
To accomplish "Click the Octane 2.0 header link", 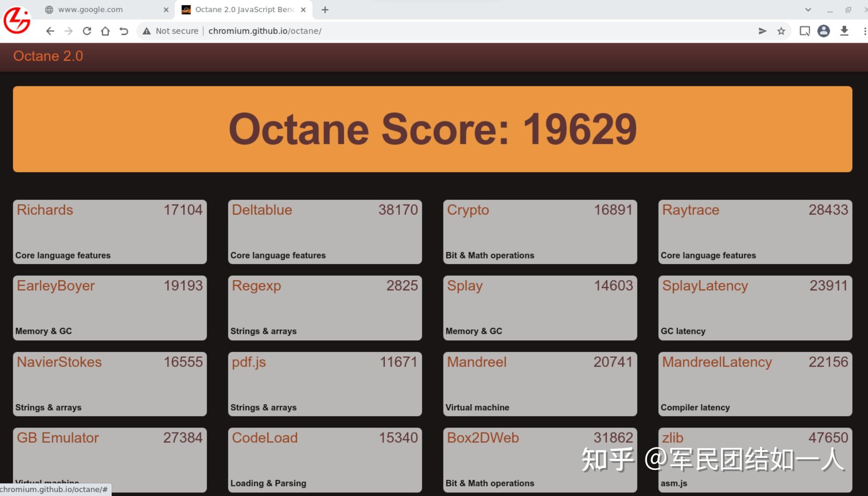I will pyautogui.click(x=48, y=56).
